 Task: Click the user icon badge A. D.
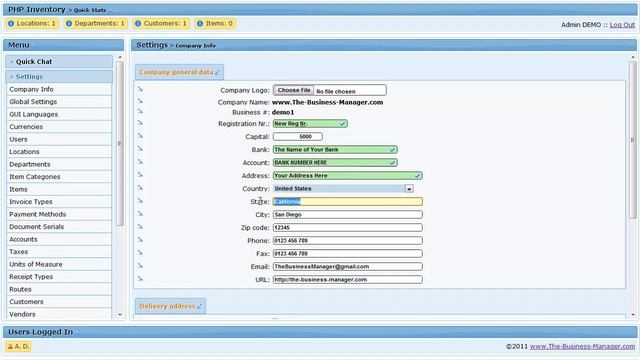(x=18, y=347)
